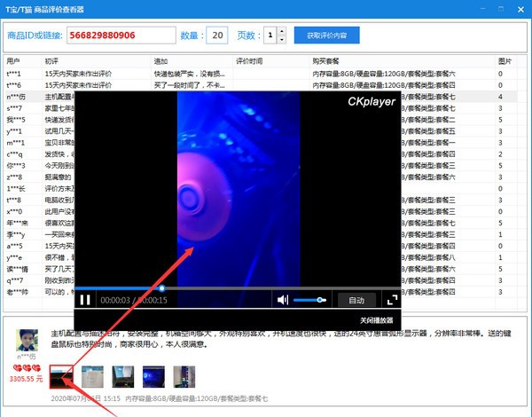Mute the video with the speaker icon
532x417 pixels.
283,300
